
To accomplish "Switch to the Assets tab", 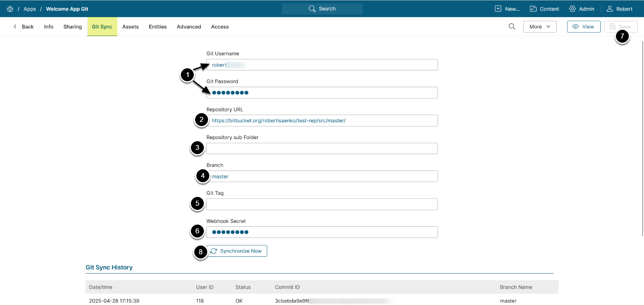I will (x=130, y=26).
